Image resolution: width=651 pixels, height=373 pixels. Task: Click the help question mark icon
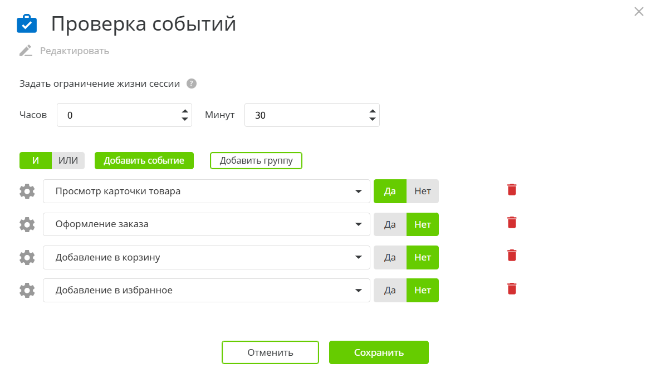pyautogui.click(x=191, y=83)
